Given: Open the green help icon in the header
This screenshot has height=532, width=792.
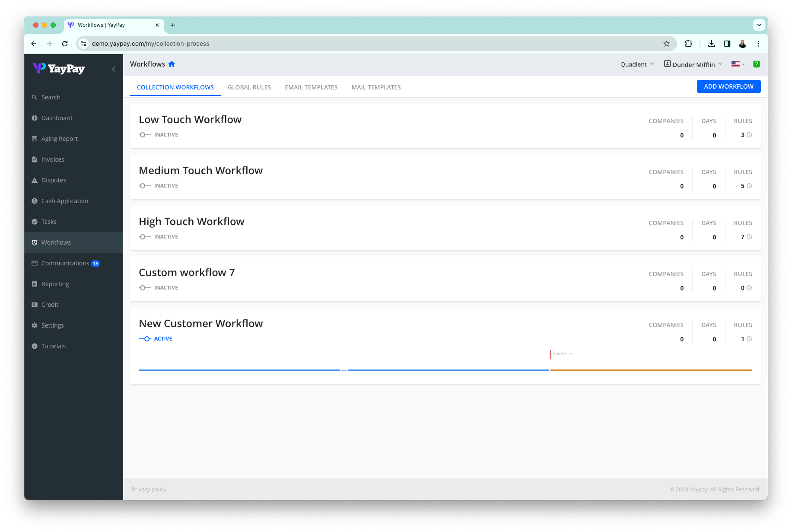Looking at the screenshot, I should 757,64.
